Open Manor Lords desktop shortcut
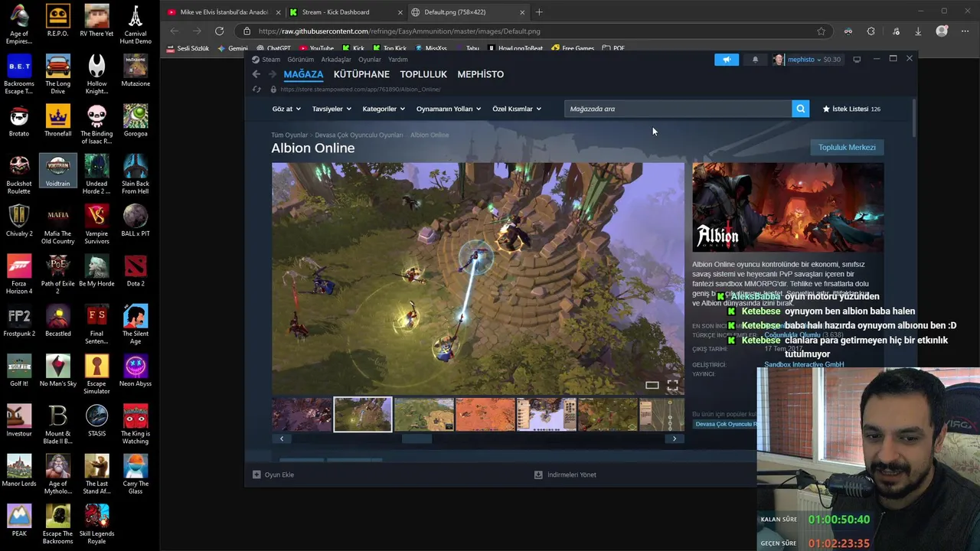 pyautogui.click(x=19, y=471)
